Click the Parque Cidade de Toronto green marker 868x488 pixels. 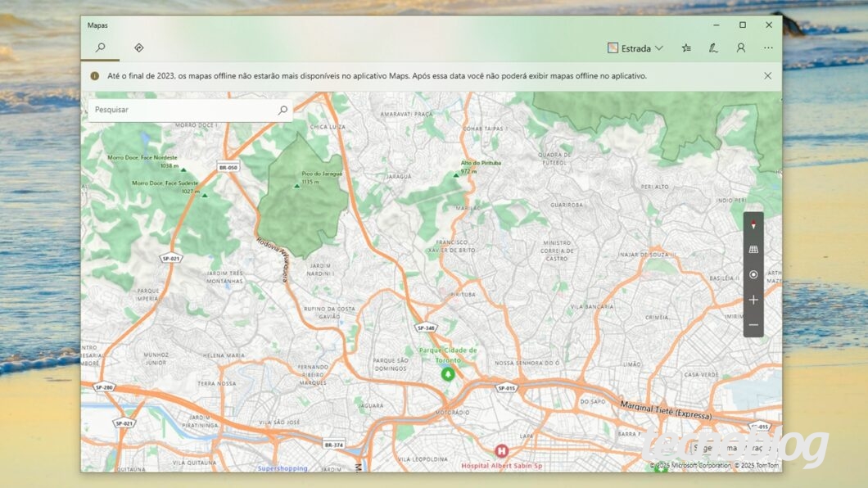coord(447,373)
